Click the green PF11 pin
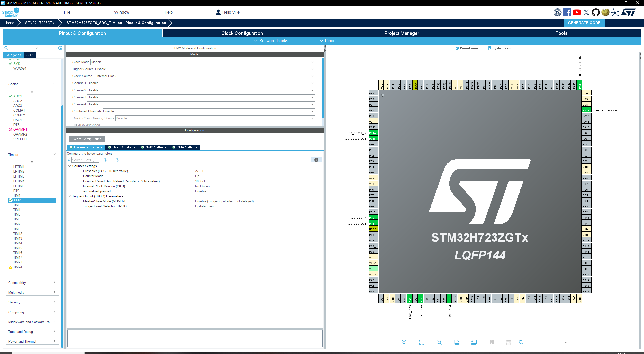Image resolution: width=644 pixels, height=354 pixels. (450, 299)
